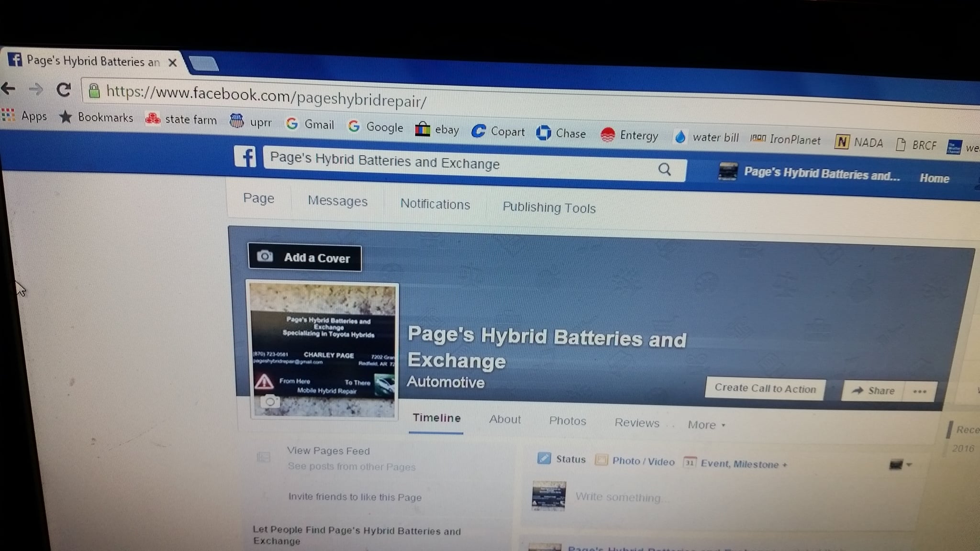Select the Page admin tab

coord(258,198)
